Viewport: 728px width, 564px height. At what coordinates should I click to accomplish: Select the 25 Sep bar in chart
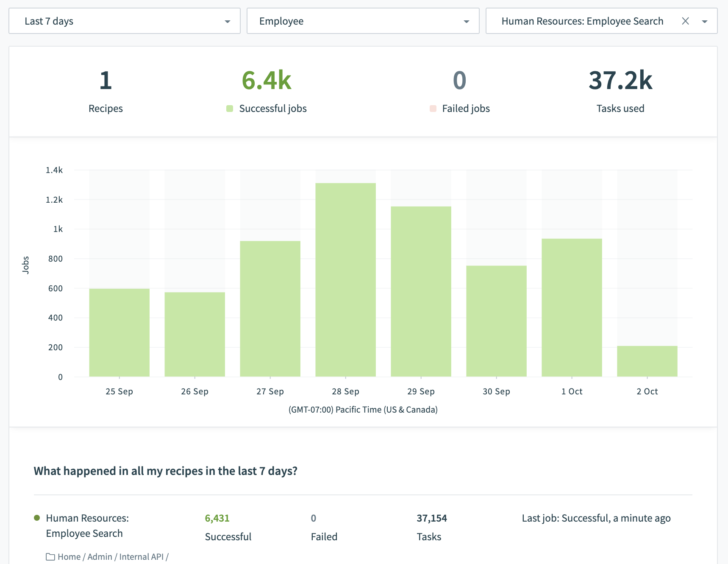119,332
